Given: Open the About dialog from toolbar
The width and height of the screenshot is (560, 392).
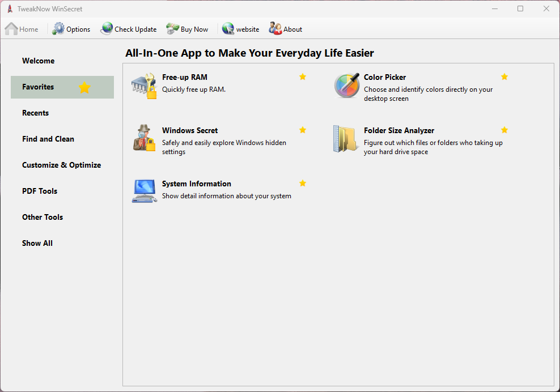Looking at the screenshot, I should tap(286, 29).
